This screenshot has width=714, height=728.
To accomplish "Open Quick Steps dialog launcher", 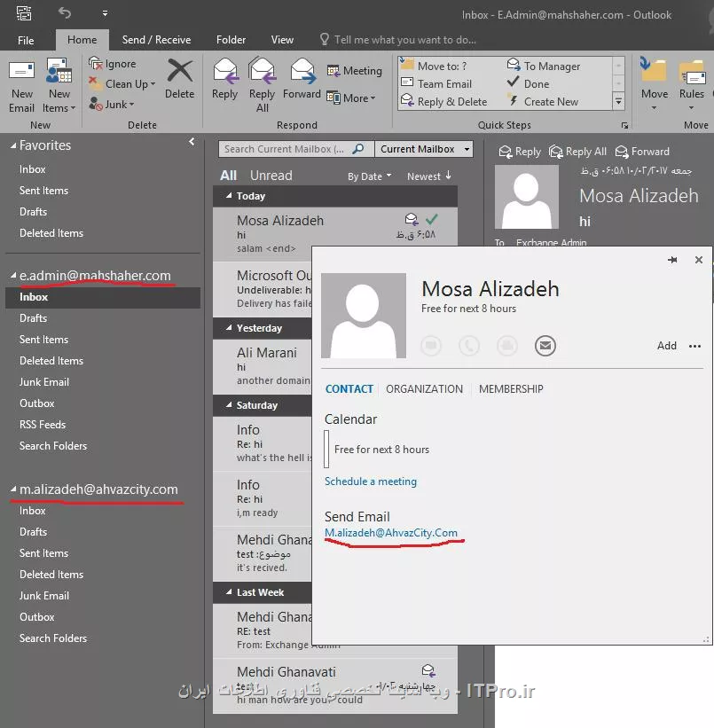I will (624, 125).
